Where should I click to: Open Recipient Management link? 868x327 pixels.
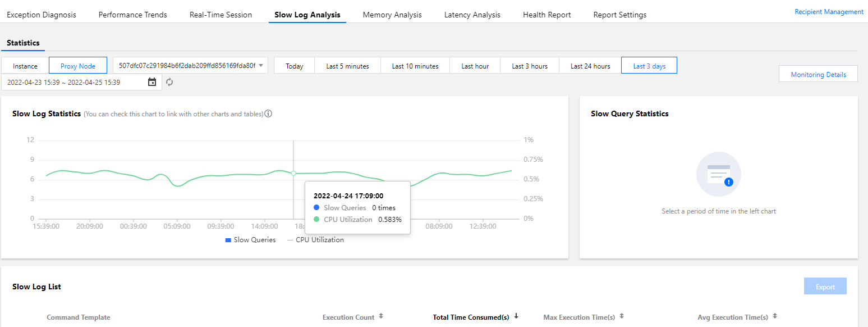pyautogui.click(x=829, y=12)
